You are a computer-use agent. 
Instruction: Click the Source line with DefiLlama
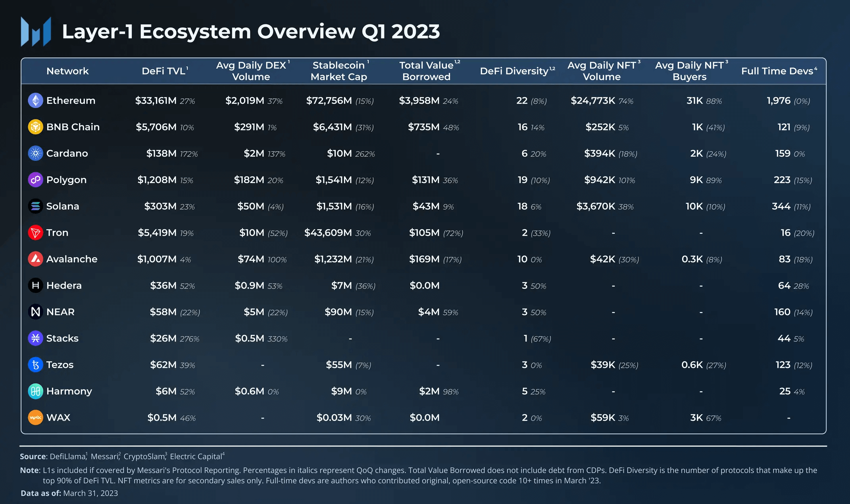122,456
